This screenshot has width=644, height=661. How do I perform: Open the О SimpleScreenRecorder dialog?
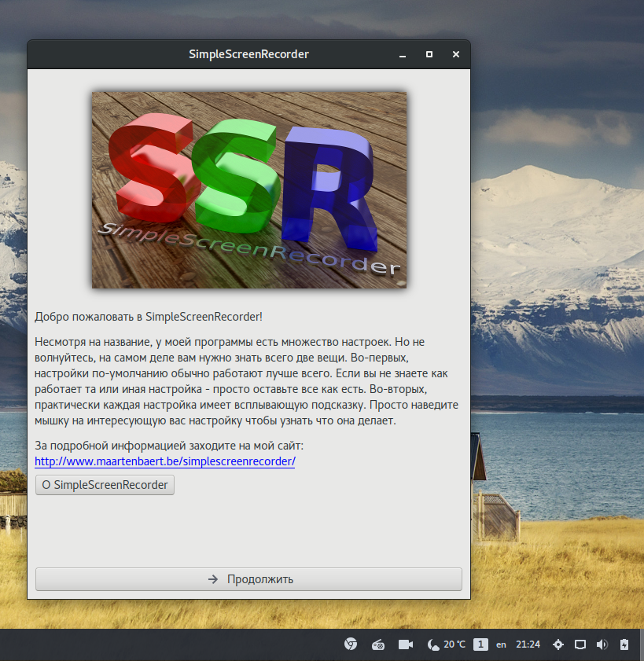[105, 485]
